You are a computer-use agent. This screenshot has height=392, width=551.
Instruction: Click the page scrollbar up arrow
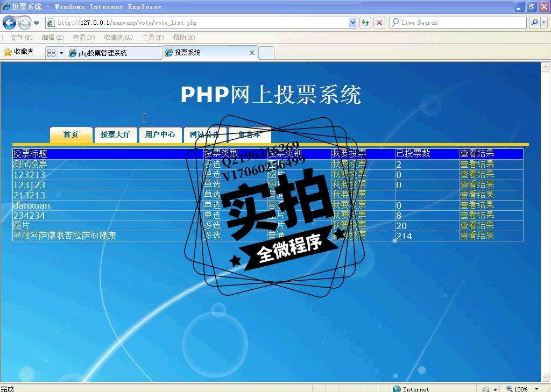click(x=546, y=67)
